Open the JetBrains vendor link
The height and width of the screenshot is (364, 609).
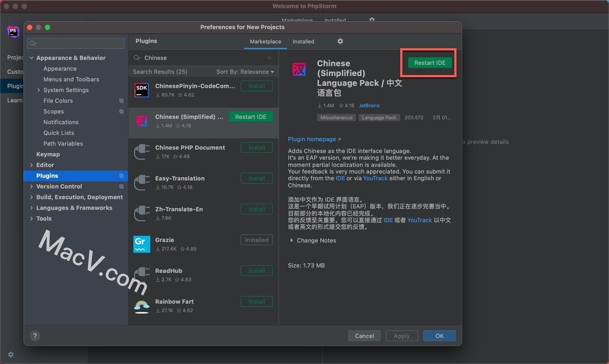click(369, 106)
